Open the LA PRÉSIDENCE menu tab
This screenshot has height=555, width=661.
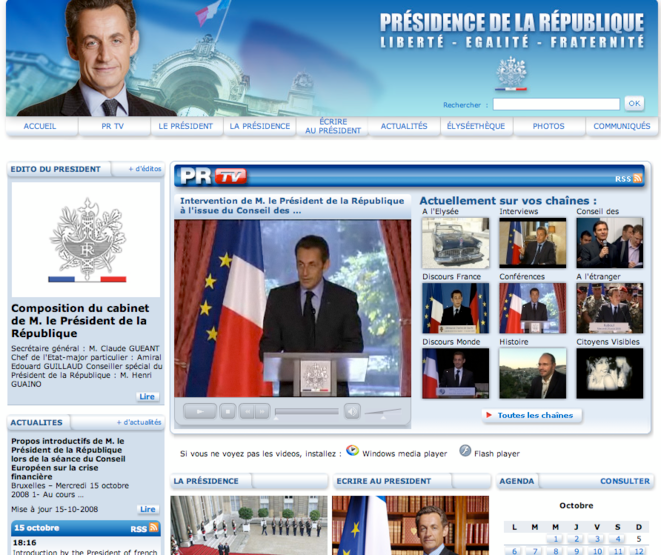[x=260, y=126]
